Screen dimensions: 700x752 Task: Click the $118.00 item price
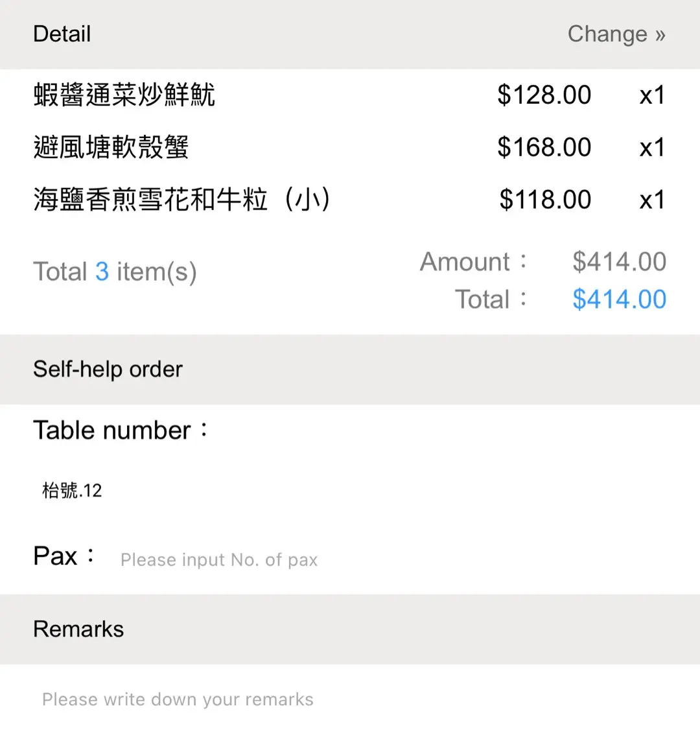[x=544, y=200]
